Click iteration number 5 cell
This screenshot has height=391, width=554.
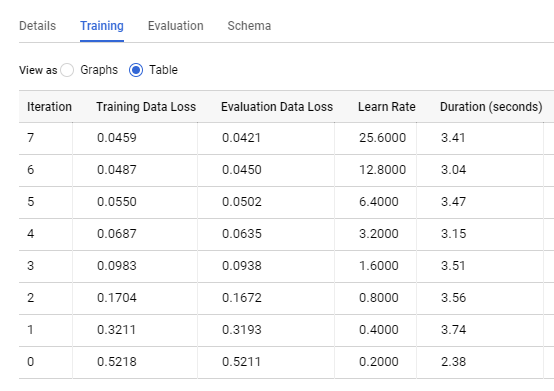tap(31, 202)
